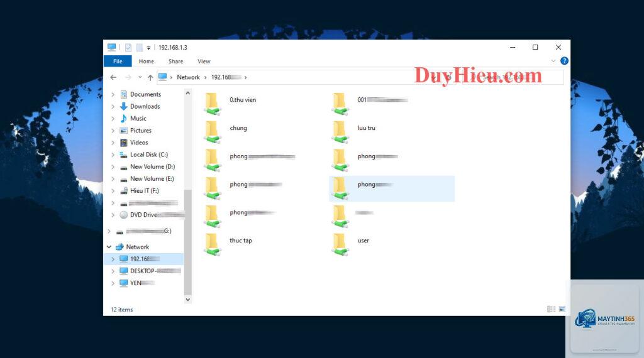Viewport: 644px width, 358px height.
Task: Open the shared folder icon starting with 001
Action: point(340,104)
